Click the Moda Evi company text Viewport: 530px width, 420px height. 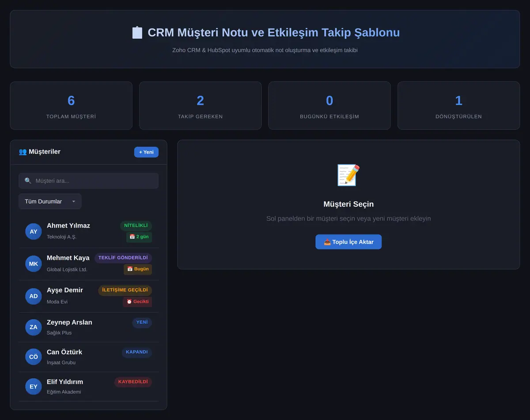click(x=57, y=302)
